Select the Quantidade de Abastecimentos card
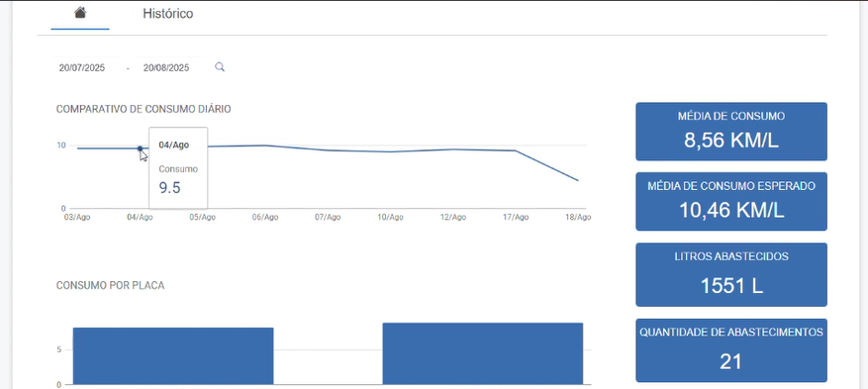Image resolution: width=868 pixels, height=389 pixels. click(x=731, y=350)
